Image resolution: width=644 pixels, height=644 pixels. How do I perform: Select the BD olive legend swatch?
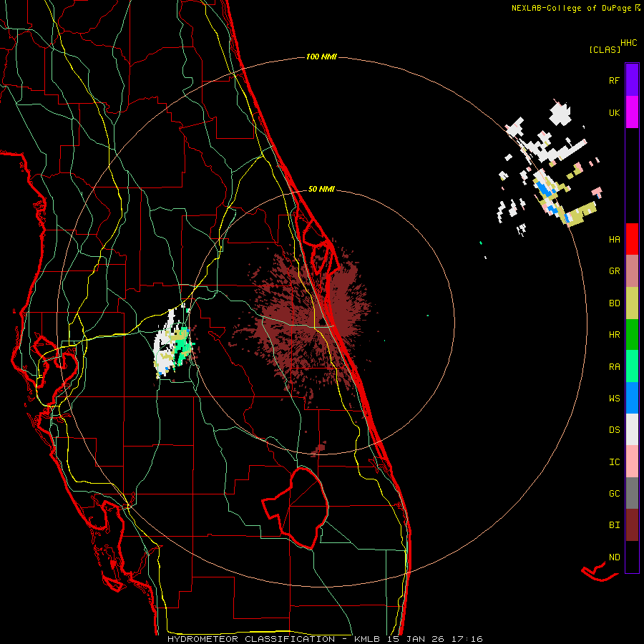[632, 303]
